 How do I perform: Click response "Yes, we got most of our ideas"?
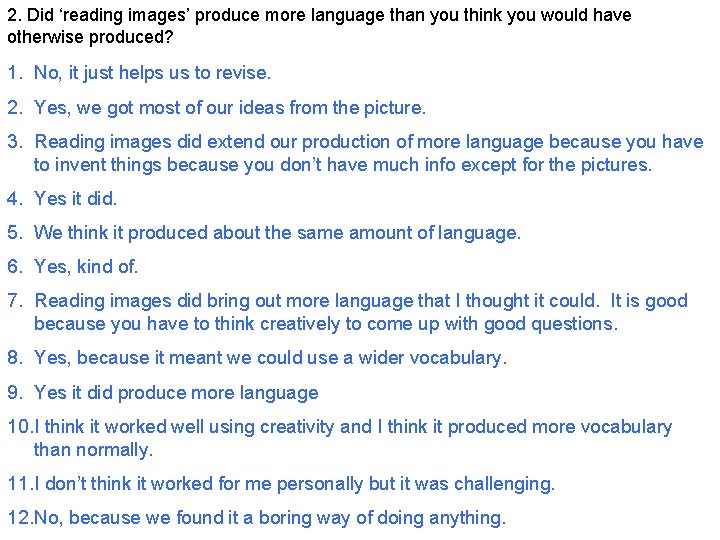click(x=230, y=107)
